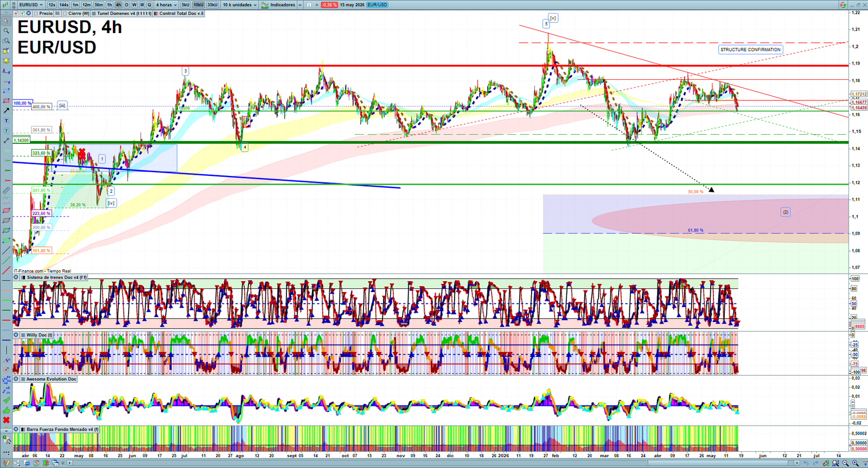
Task: Toggle the Willy Doc indicator square
Action: click(23, 335)
